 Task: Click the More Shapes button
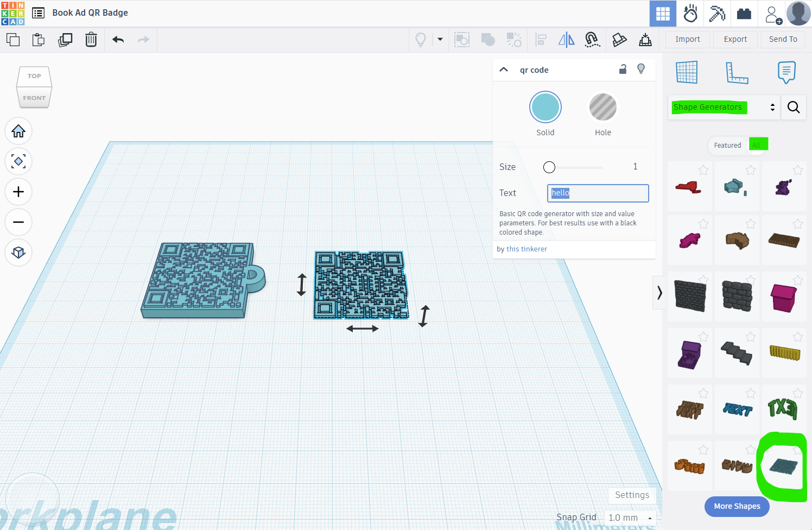(737, 506)
